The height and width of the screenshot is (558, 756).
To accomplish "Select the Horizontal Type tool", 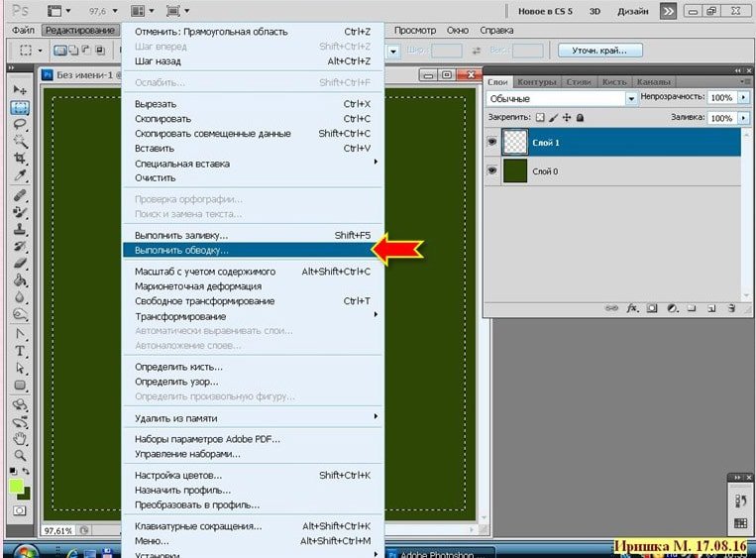I will pyautogui.click(x=19, y=351).
